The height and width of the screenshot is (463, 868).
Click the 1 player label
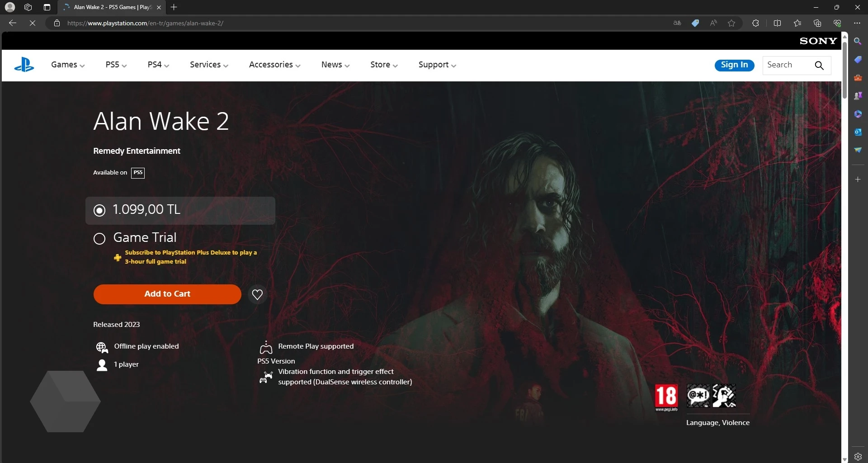tap(126, 364)
